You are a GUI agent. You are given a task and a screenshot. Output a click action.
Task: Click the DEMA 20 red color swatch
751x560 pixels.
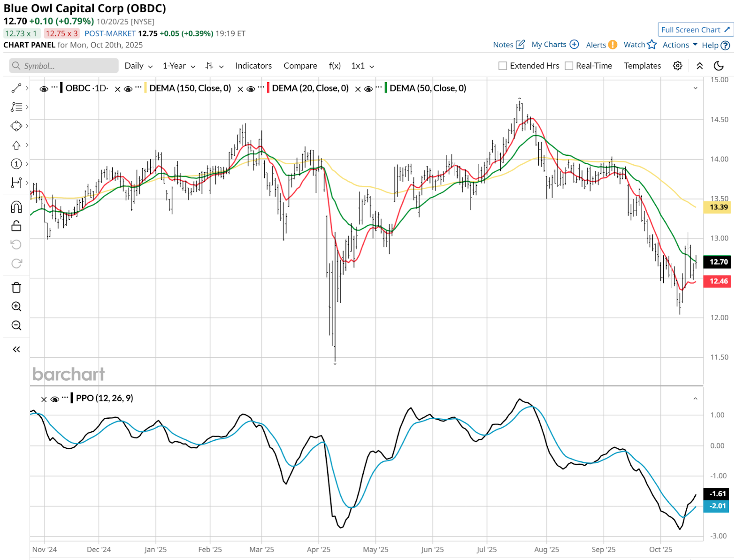268,88
